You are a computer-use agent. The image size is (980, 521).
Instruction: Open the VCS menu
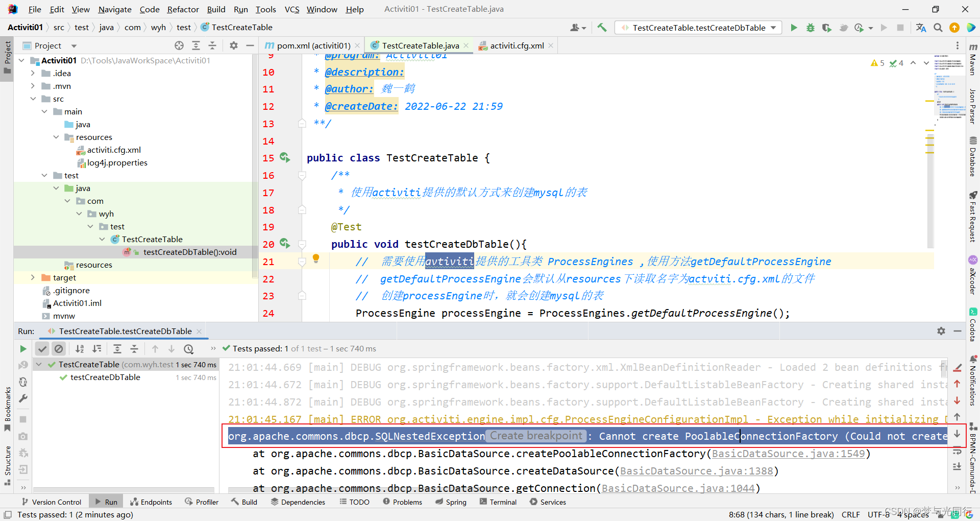click(x=292, y=9)
